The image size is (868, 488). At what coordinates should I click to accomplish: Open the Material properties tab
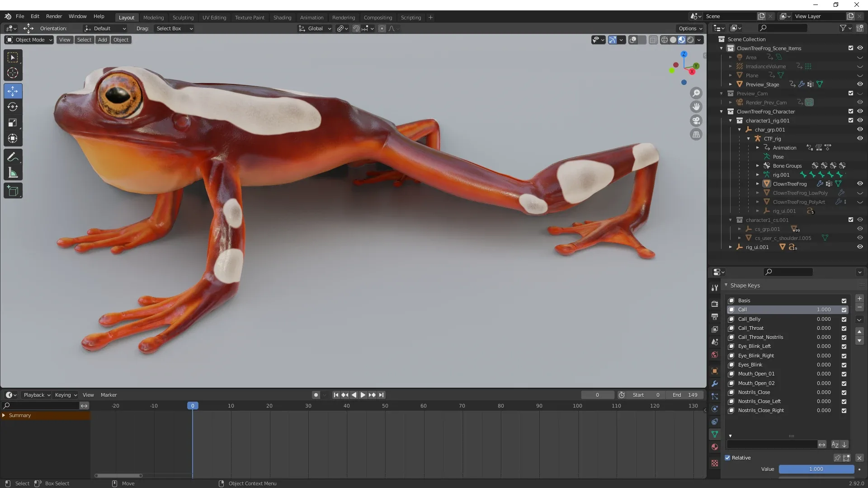pyautogui.click(x=715, y=447)
